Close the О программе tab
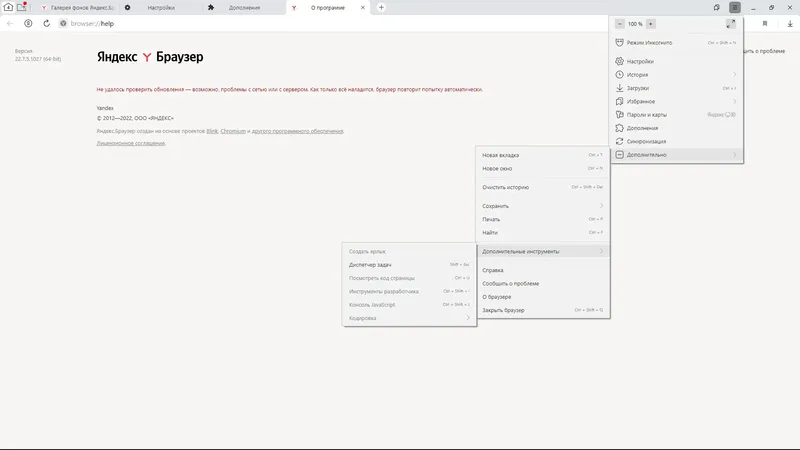The image size is (800, 450). tap(363, 8)
